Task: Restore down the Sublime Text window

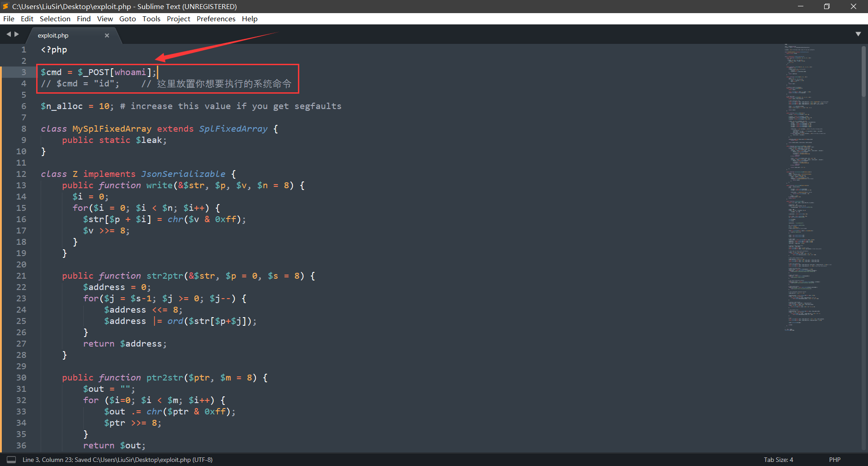Action: click(827, 6)
